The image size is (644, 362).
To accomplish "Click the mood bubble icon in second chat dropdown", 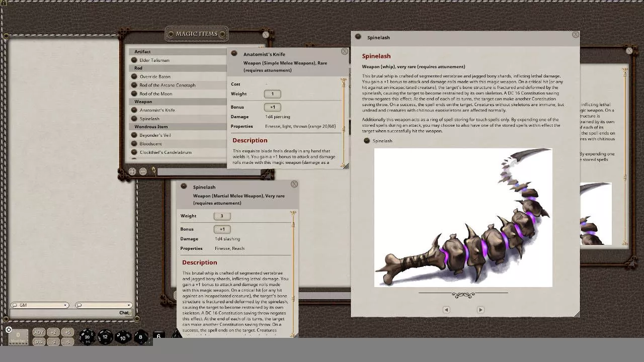I will click(x=79, y=305).
